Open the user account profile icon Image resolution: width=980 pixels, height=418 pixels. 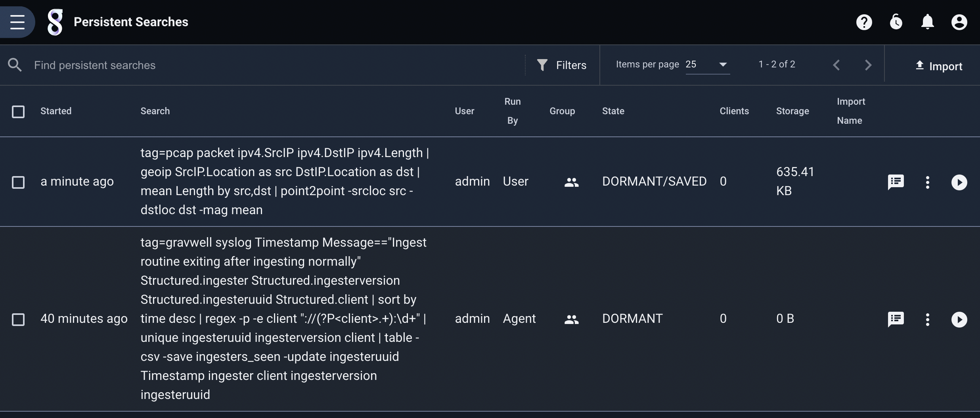[x=959, y=22]
